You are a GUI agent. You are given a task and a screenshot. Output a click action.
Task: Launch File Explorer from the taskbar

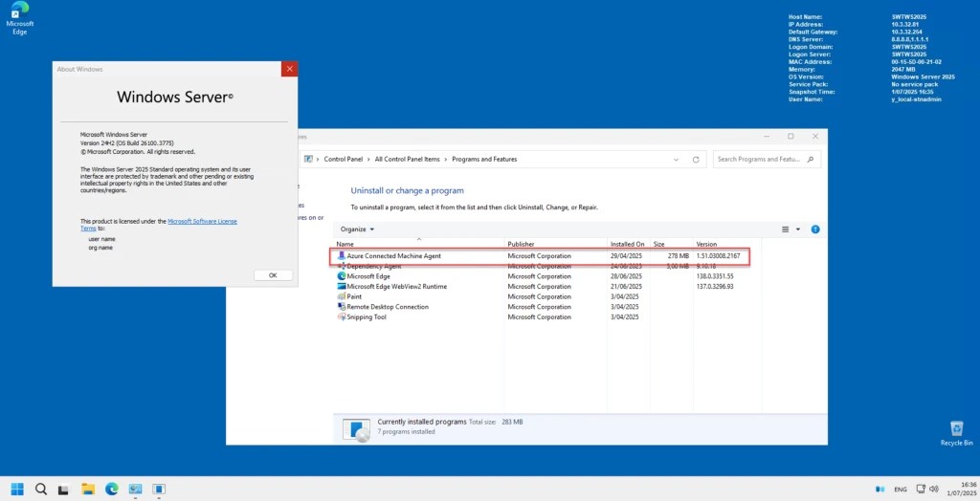click(88, 489)
